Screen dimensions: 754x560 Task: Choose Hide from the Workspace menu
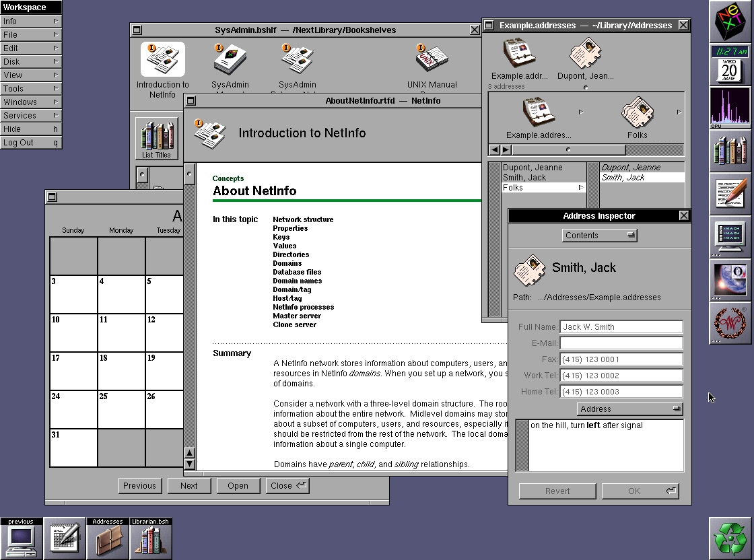(31, 129)
